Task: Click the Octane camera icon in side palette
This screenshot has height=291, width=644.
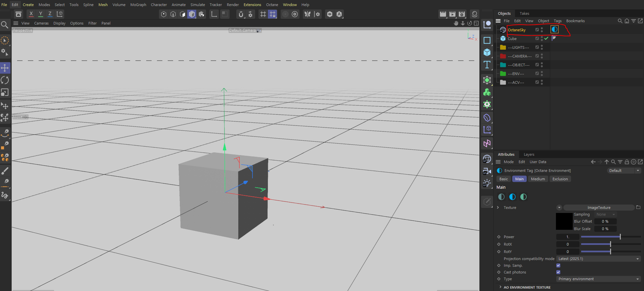Action: click(x=487, y=171)
